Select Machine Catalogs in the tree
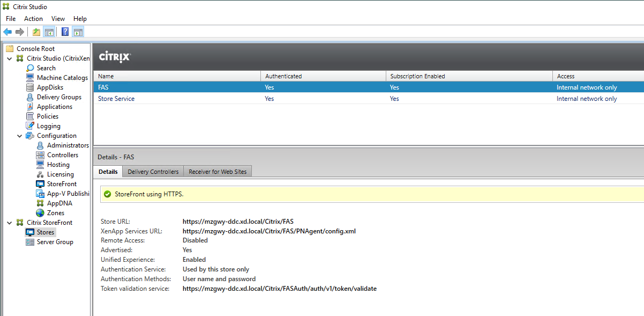This screenshot has width=644, height=316. point(62,78)
